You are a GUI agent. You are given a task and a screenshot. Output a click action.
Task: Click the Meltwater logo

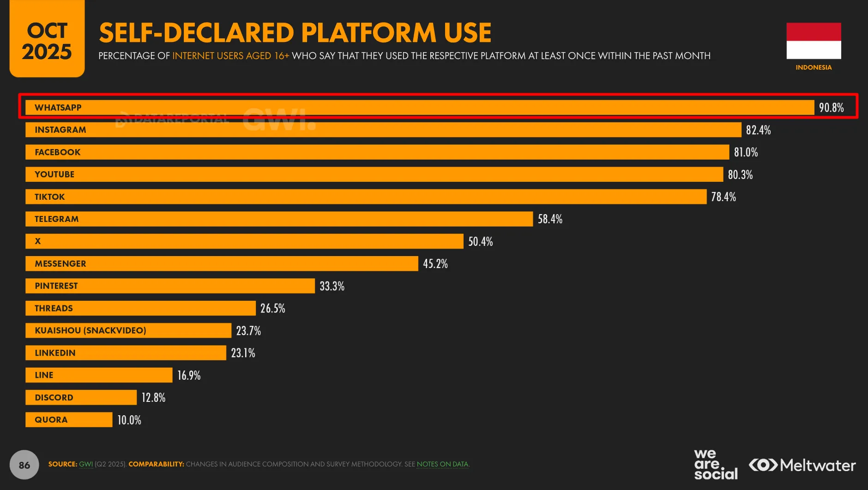[802, 465]
